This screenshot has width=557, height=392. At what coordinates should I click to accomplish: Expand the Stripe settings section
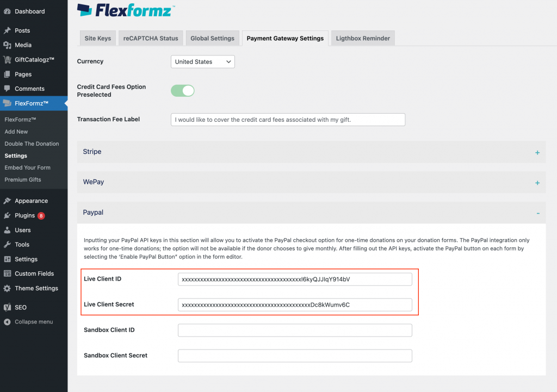click(x=312, y=152)
